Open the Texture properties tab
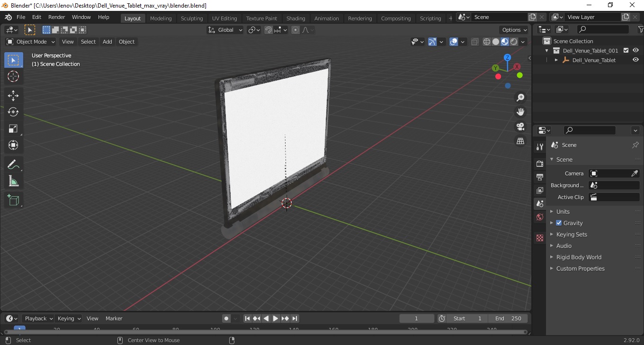This screenshot has height=345, width=644. click(x=539, y=238)
